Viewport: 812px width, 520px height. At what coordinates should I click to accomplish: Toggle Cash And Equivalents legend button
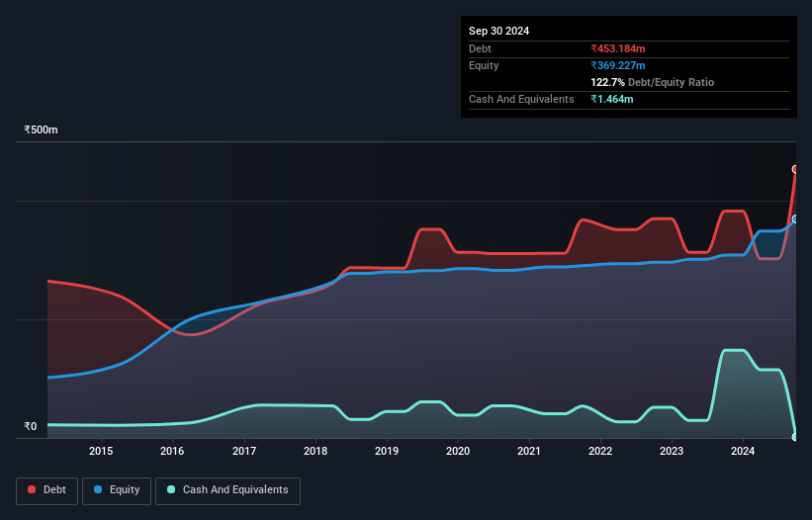[x=227, y=490]
